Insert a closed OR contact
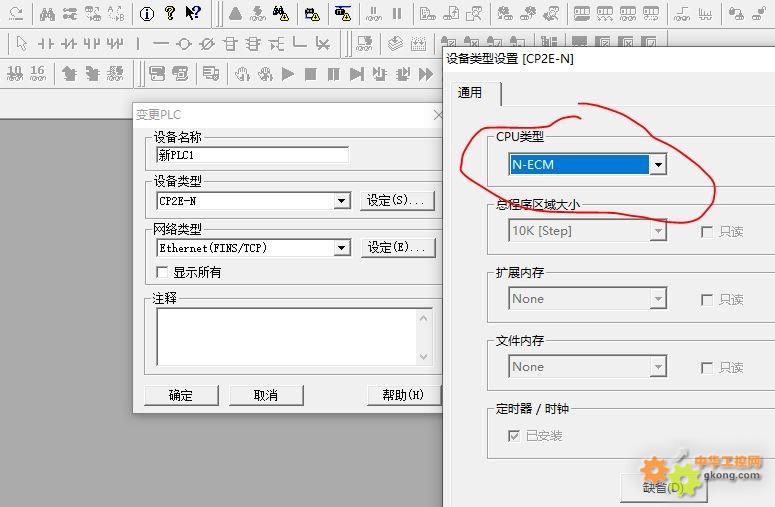775x507 pixels. pyautogui.click(x=115, y=44)
